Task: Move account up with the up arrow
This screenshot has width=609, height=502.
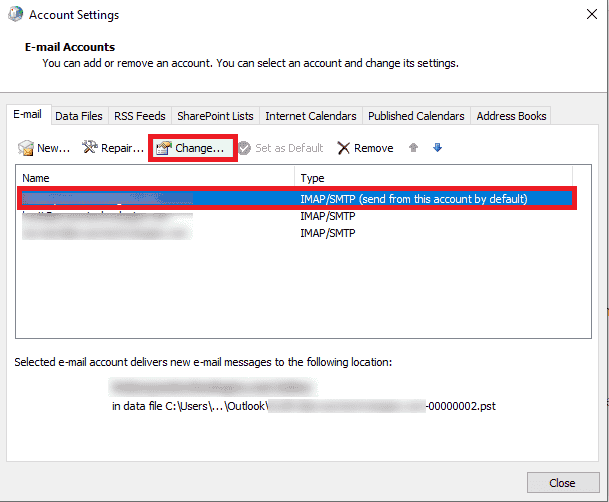Action: click(413, 148)
